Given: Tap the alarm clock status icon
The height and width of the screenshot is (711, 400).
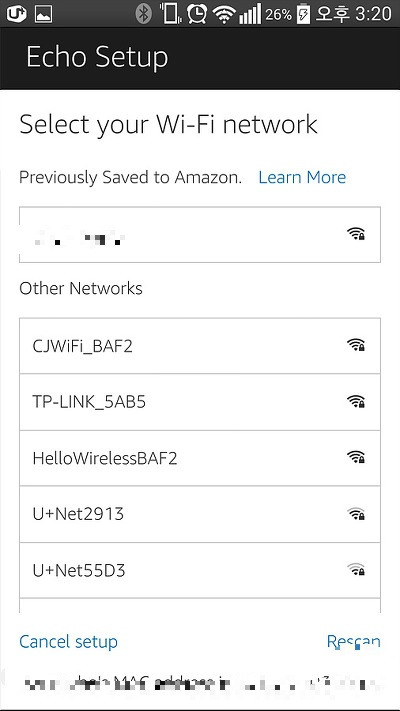Looking at the screenshot, I should pyautogui.click(x=197, y=14).
